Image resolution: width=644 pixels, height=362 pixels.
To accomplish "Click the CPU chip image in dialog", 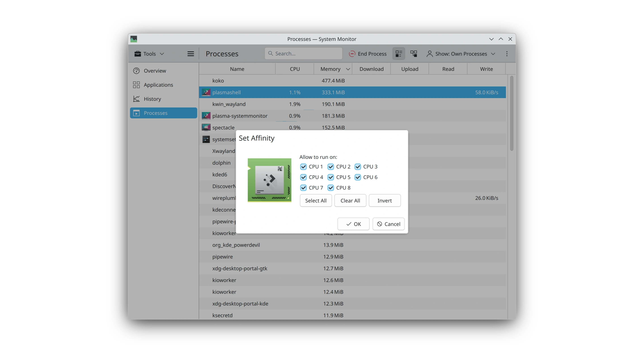I will 269,180.
